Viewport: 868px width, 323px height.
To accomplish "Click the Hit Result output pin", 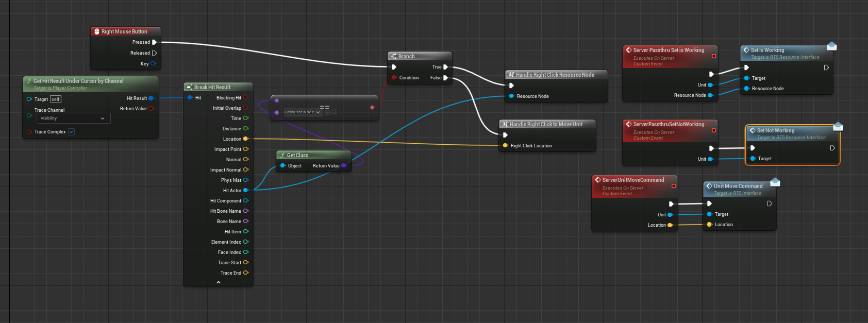I will click(x=151, y=98).
